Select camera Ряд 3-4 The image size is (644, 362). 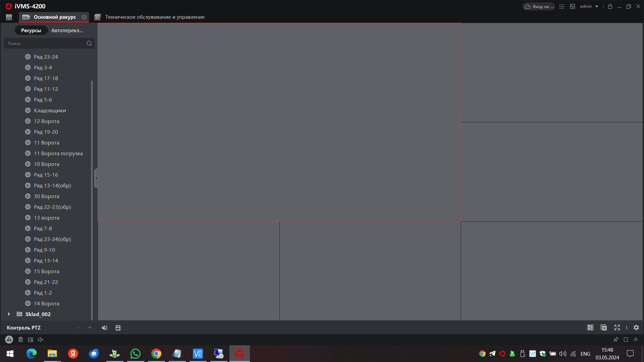tap(43, 68)
